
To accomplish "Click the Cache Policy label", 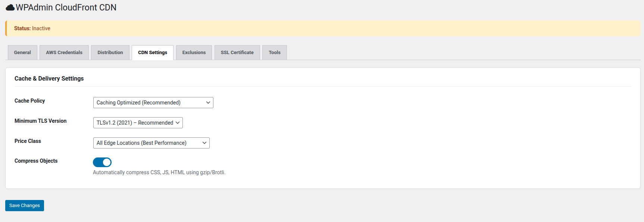I will coord(30,101).
